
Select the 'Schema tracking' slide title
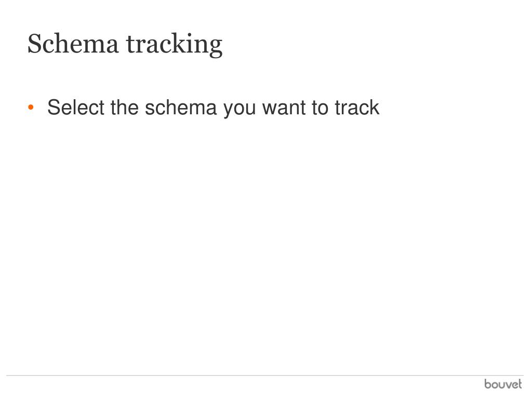point(125,45)
